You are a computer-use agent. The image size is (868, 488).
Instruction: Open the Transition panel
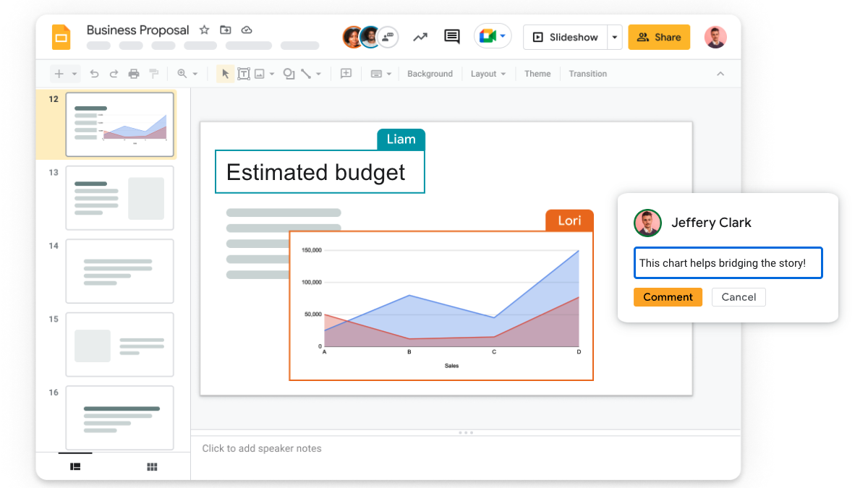[587, 73]
